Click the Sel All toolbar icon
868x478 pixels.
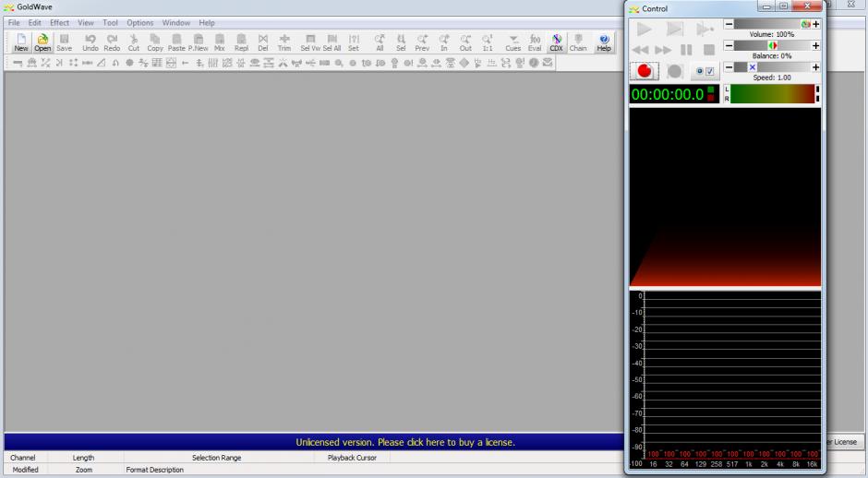pyautogui.click(x=332, y=42)
